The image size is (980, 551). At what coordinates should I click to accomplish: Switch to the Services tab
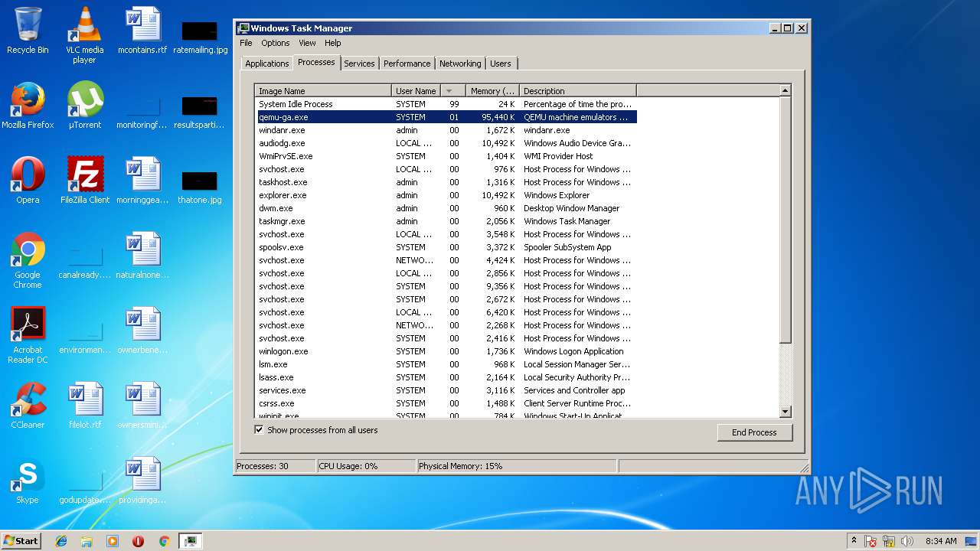[359, 64]
